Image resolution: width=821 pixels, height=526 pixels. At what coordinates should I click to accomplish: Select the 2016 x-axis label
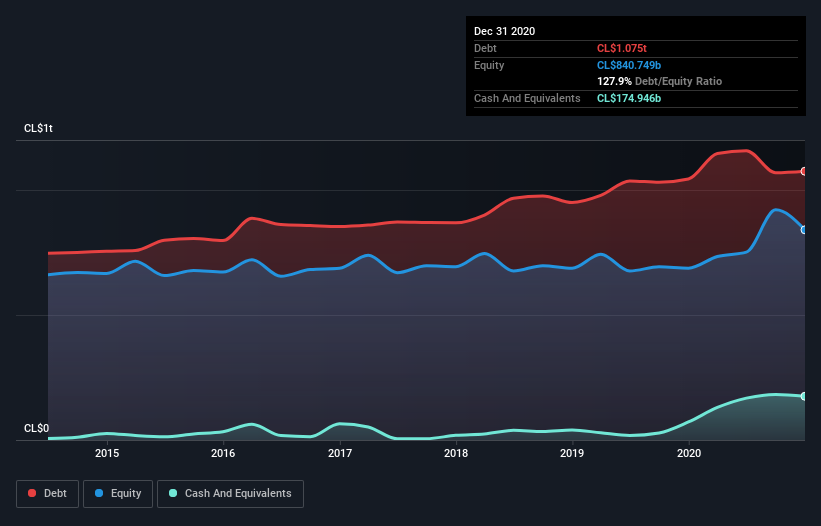223,453
